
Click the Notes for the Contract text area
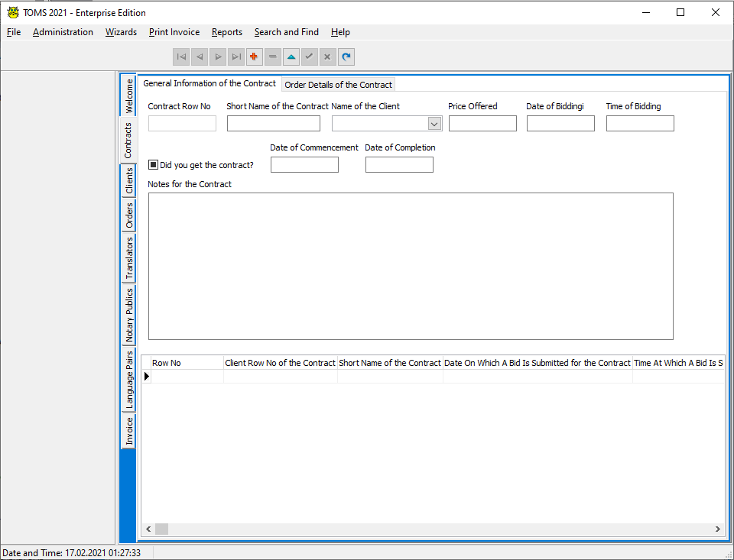(x=411, y=266)
